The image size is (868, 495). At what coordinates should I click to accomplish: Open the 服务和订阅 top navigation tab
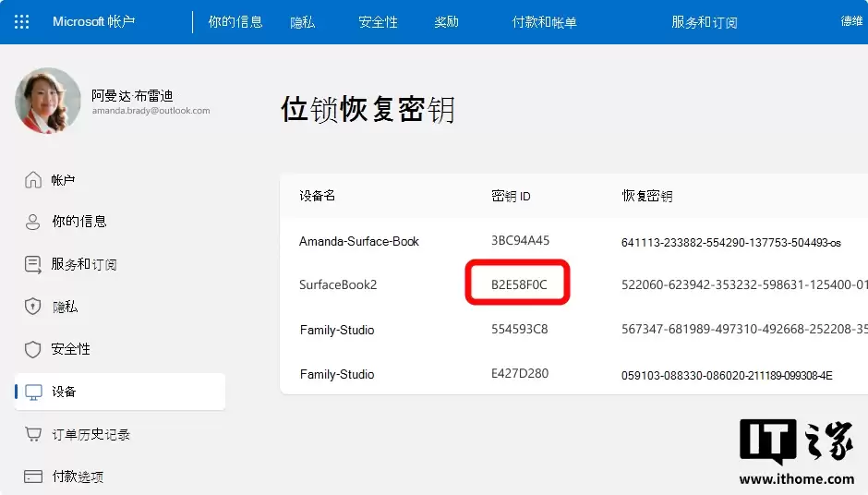pyautogui.click(x=705, y=22)
